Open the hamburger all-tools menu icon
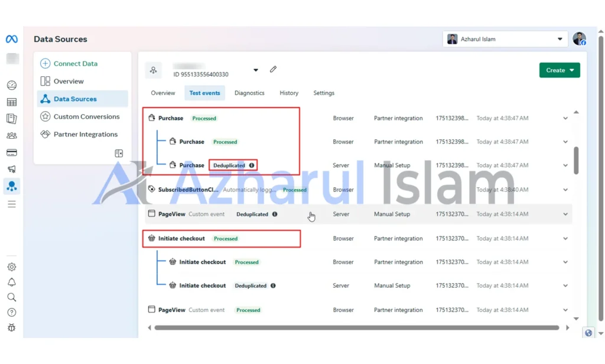Image resolution: width=605 pixels, height=364 pixels. click(x=12, y=204)
